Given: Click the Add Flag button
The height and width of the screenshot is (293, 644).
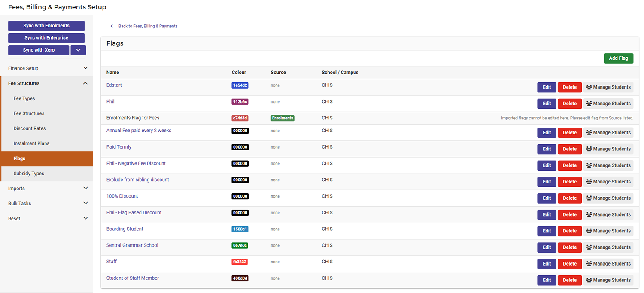Looking at the screenshot, I should [x=618, y=58].
